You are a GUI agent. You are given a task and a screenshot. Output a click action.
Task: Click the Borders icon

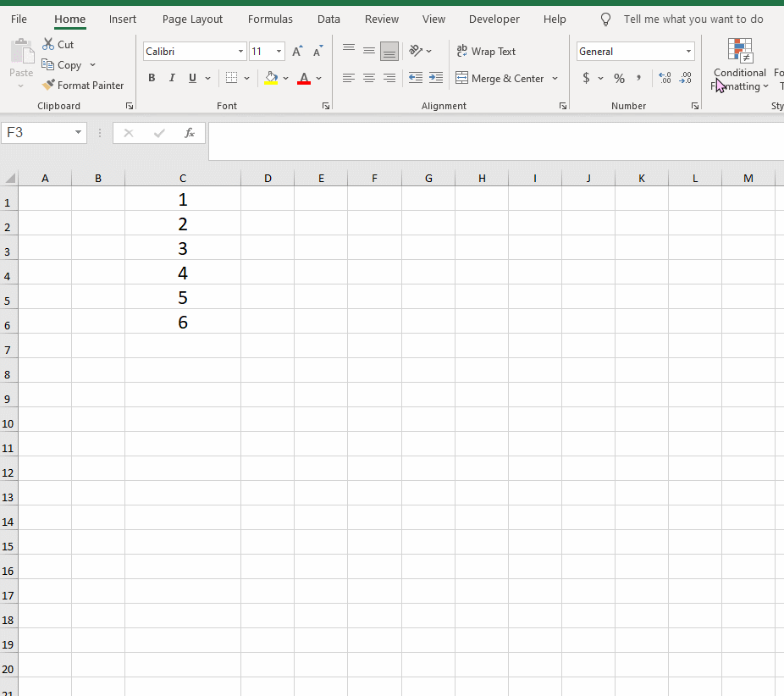(231, 78)
